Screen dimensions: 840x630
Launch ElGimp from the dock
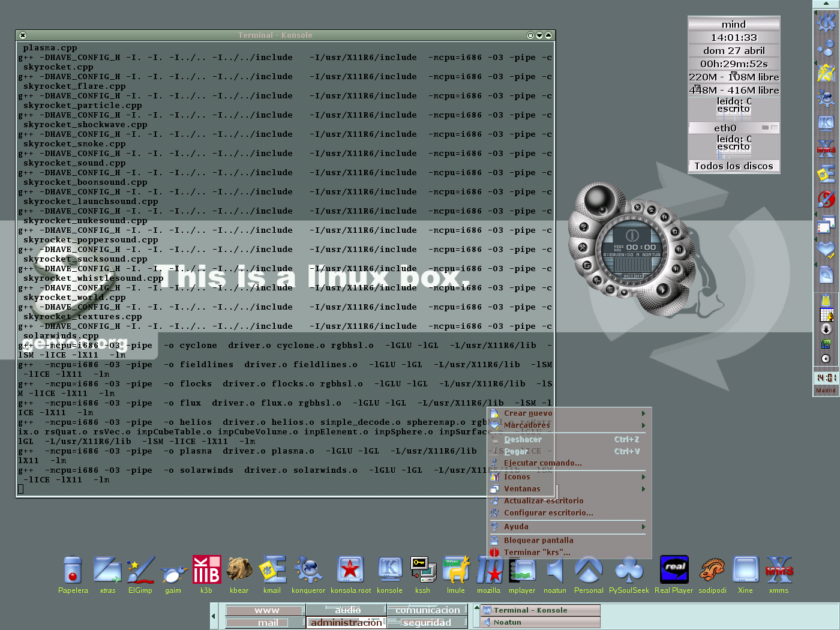140,574
